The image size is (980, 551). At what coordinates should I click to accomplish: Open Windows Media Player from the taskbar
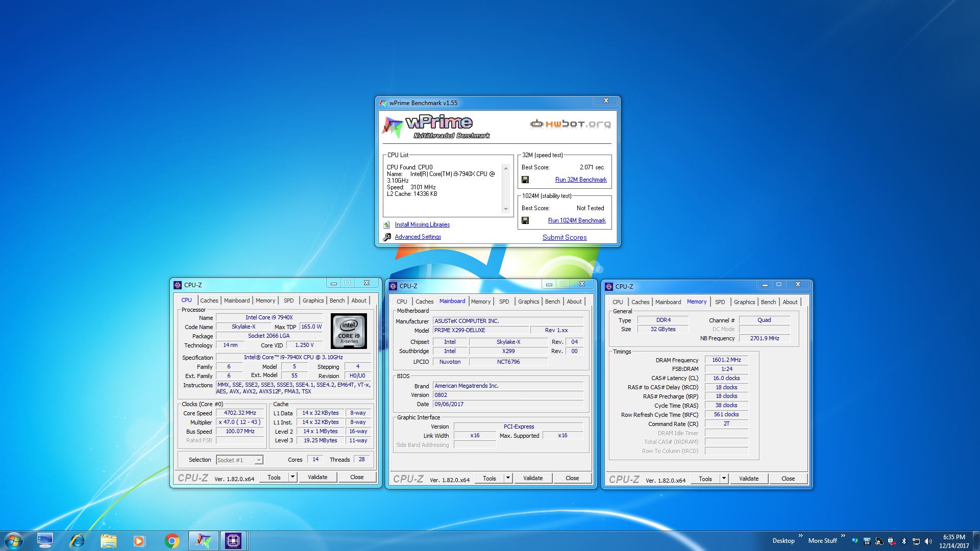click(139, 541)
